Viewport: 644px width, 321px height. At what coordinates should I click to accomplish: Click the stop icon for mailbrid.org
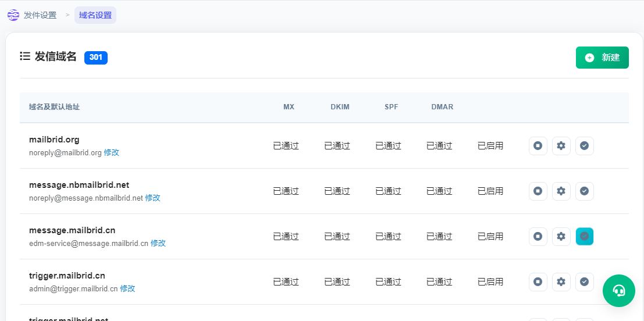coord(538,146)
